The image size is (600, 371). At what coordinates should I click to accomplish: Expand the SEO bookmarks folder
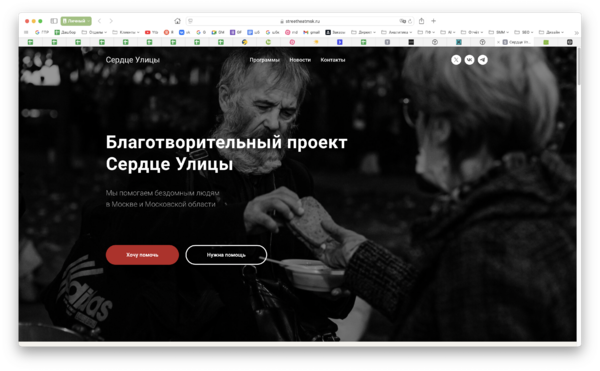tap(524, 33)
